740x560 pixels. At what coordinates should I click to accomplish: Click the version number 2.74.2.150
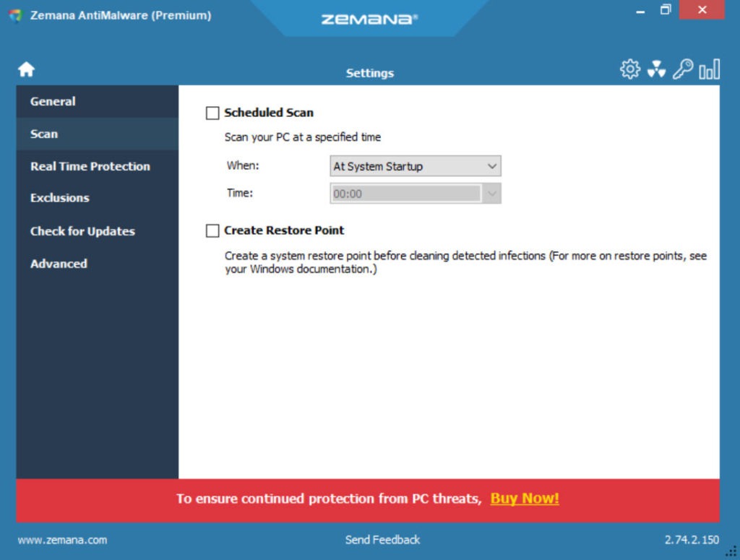pos(692,540)
